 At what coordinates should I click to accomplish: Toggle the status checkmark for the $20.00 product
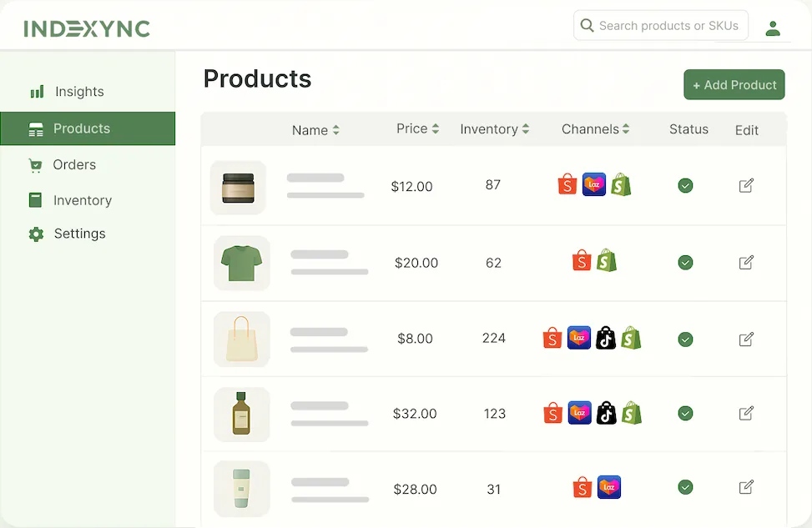click(685, 263)
